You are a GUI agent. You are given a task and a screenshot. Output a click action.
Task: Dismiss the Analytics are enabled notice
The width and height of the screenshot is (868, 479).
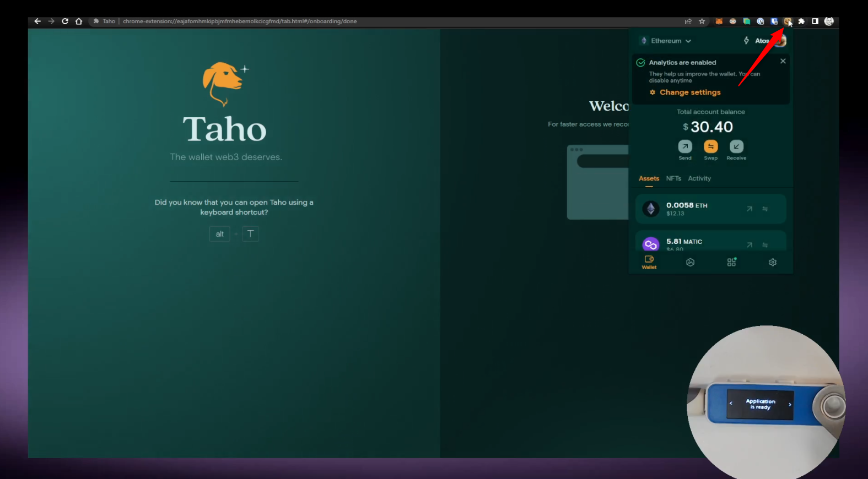(x=783, y=61)
